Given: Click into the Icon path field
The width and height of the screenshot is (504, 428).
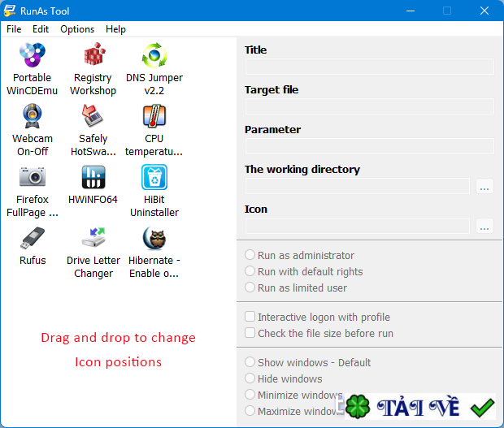Looking at the screenshot, I should coord(358,226).
